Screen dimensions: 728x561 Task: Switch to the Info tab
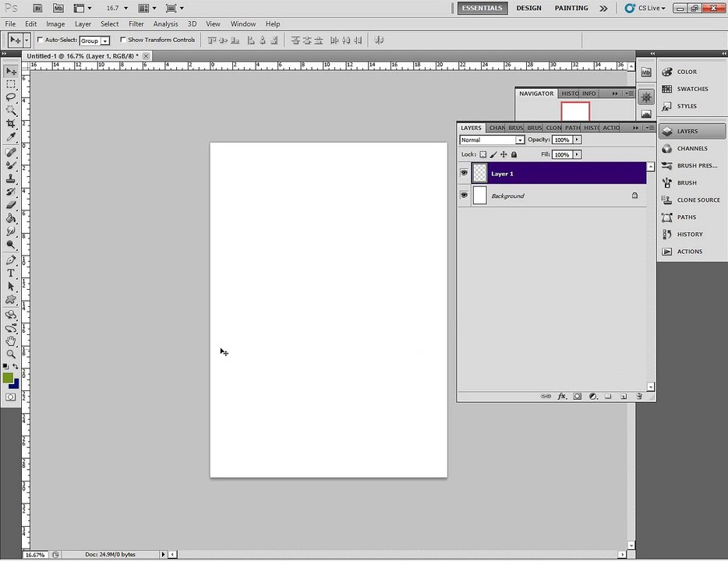pos(588,93)
